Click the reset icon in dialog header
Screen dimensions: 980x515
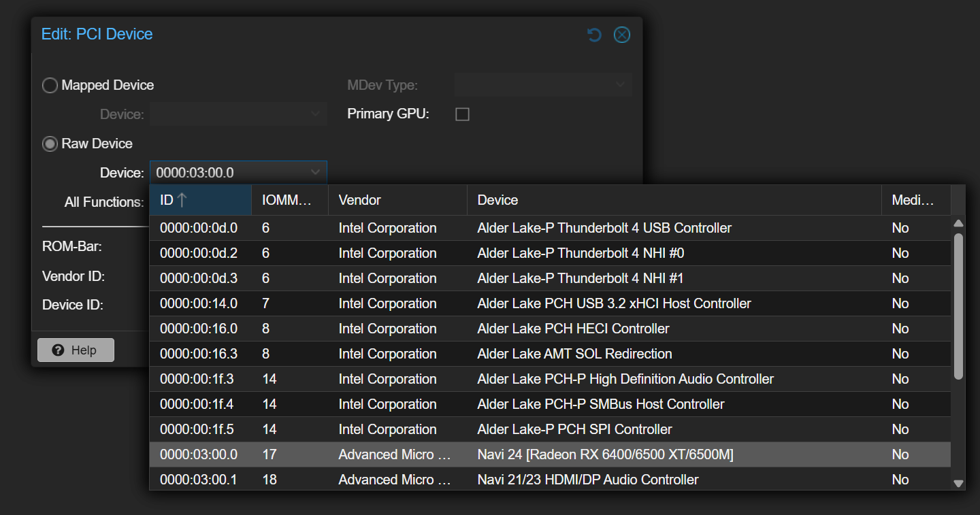[594, 35]
